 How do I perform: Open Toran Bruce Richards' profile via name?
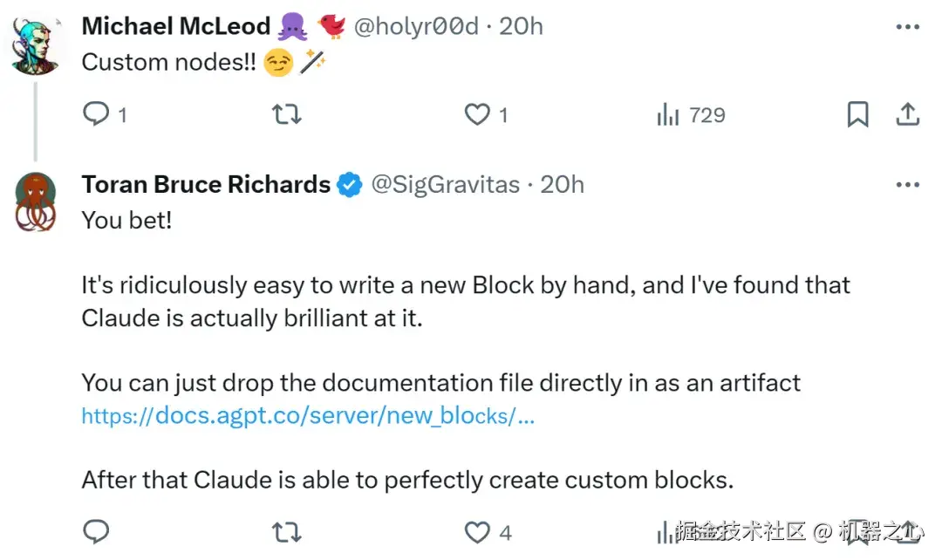click(x=206, y=185)
